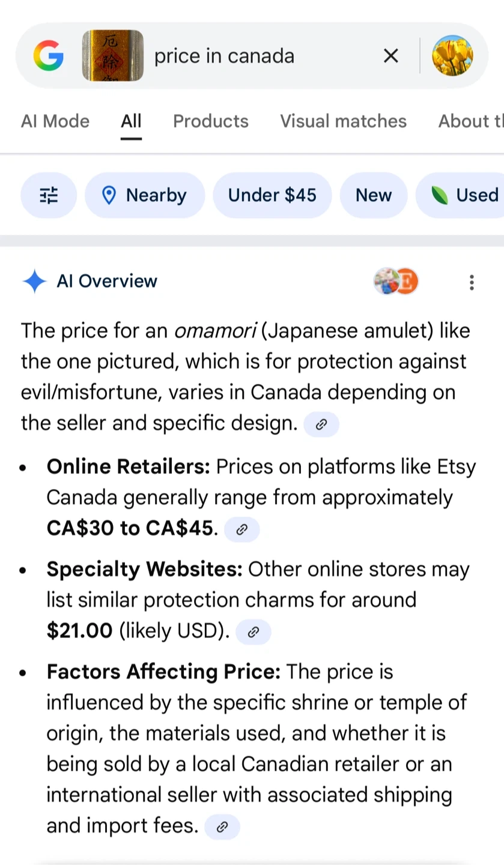The height and width of the screenshot is (865, 504).
Task: Tap the AI Overview source icons
Action: click(x=396, y=281)
